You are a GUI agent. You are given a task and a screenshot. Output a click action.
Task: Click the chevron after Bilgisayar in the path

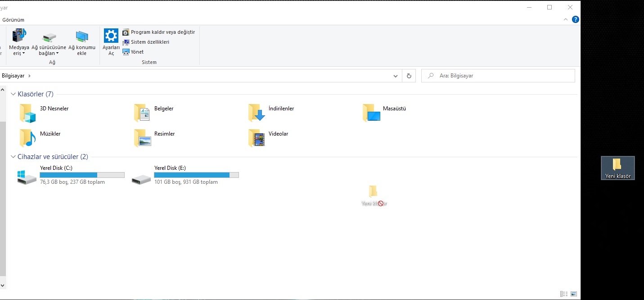[29, 76]
